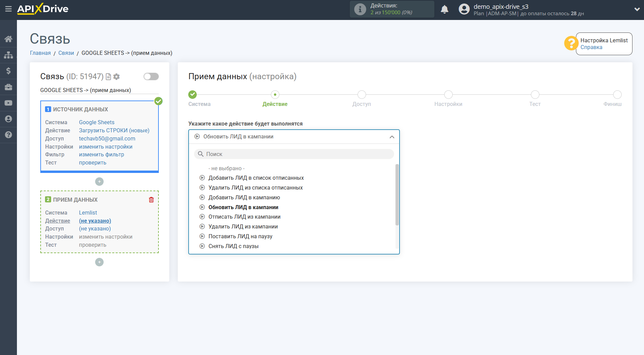Image resolution: width=644 pixels, height=355 pixels.
Task: Click the Поиск search field
Action: 294,154
